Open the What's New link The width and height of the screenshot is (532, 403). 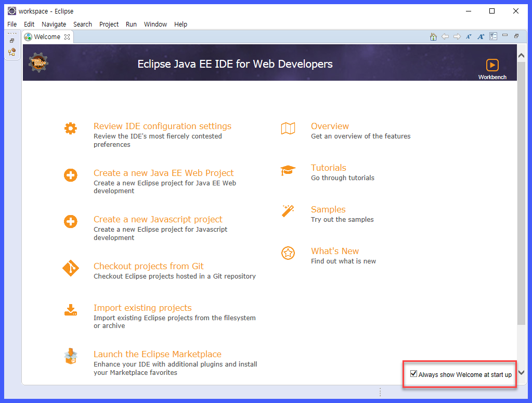[335, 251]
